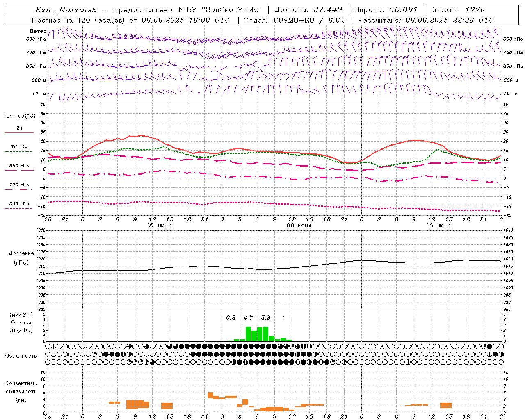Click the red line sample under '2м'
Screen dimensions: 525x420
point(19,132)
